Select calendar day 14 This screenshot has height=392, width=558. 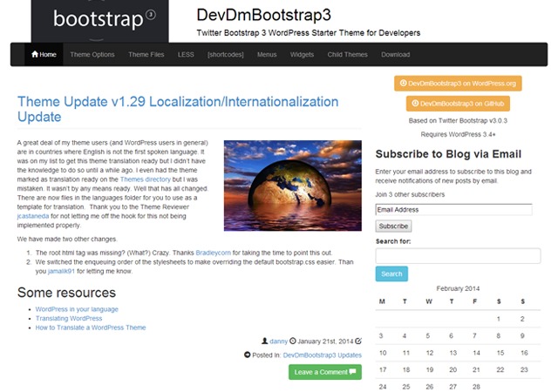[477, 353]
